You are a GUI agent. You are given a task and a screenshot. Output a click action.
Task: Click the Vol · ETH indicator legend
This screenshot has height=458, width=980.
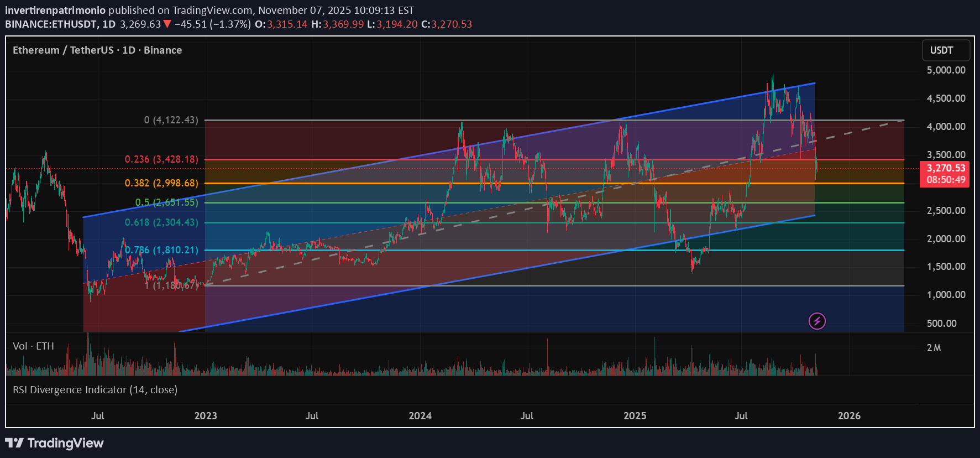(x=33, y=346)
